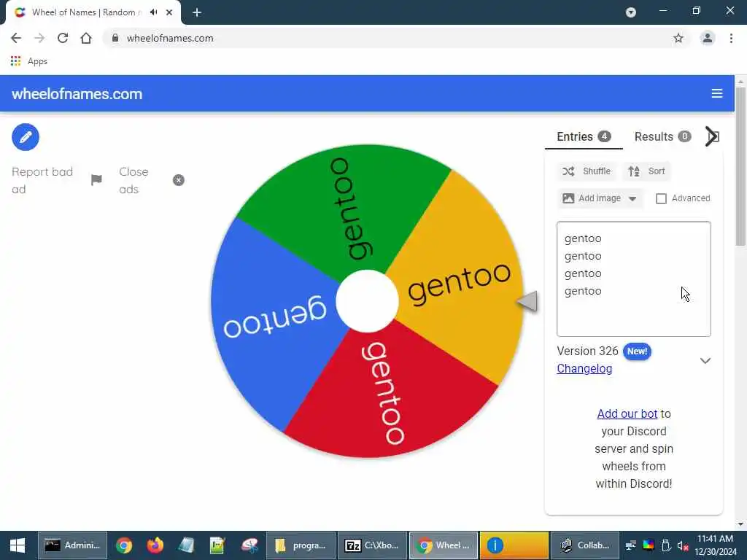Open Chrome three-dot menu

[x=731, y=38]
